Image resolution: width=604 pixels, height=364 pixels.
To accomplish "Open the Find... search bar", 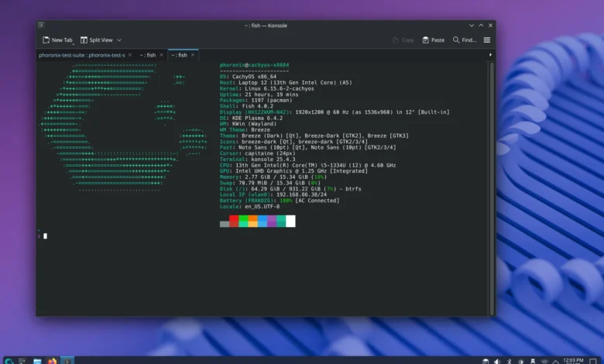I will coord(465,40).
